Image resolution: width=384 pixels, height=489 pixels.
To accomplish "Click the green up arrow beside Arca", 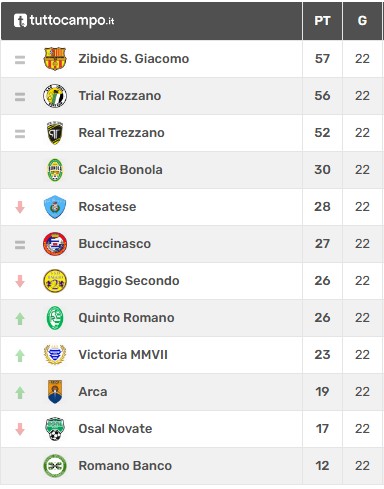I will point(20,392).
